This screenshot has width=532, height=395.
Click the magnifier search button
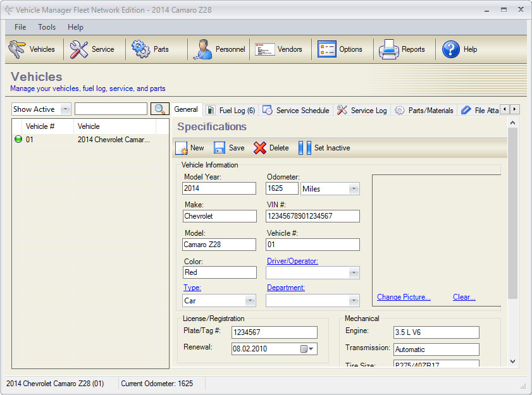tap(160, 109)
